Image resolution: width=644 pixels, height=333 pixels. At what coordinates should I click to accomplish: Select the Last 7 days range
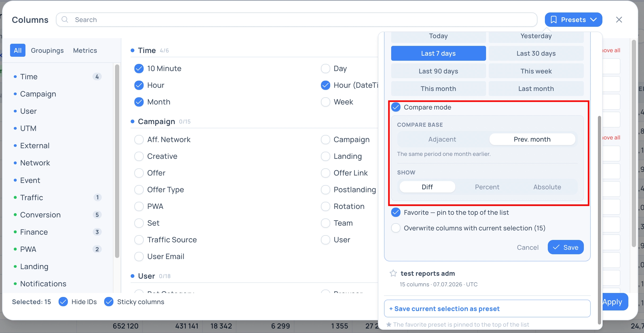438,53
